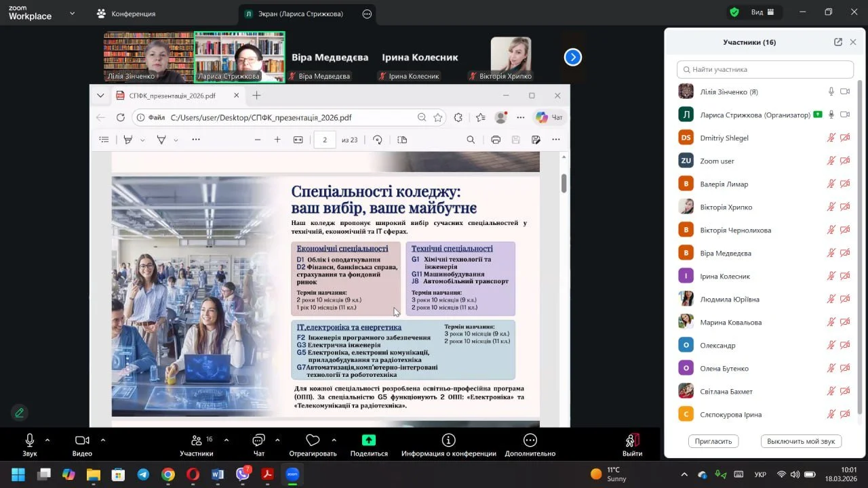Screen dimensions: 868x488
Task: Open browser extensions puzzle icon
Action: tap(458, 117)
